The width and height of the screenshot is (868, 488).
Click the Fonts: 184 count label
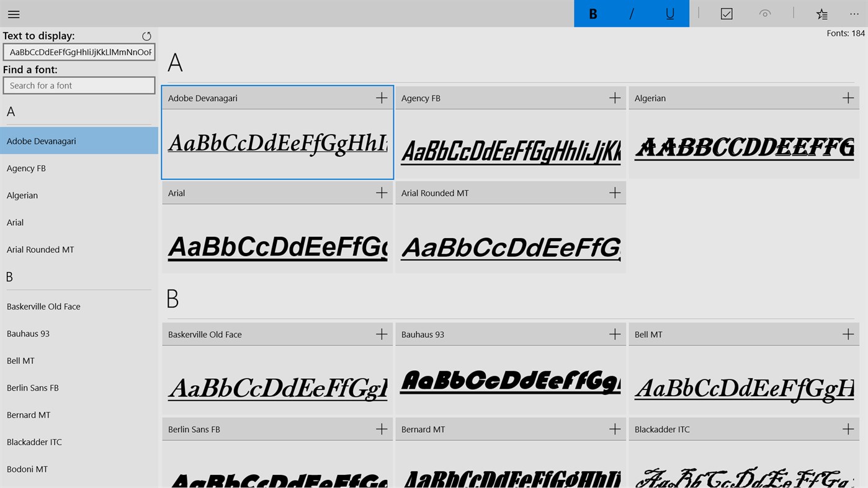click(846, 33)
